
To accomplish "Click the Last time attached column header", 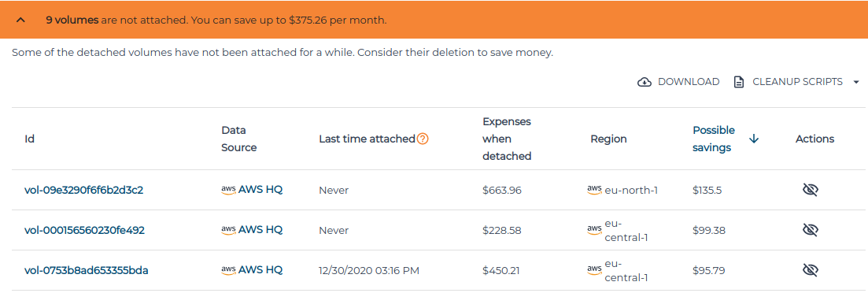I will pyautogui.click(x=367, y=139).
